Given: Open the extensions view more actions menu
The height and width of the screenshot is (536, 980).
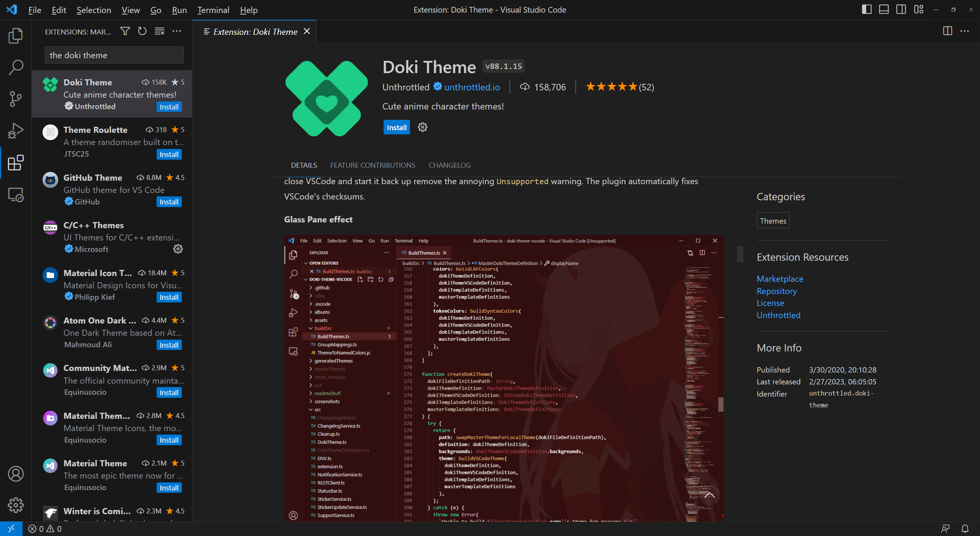Looking at the screenshot, I should pos(176,31).
